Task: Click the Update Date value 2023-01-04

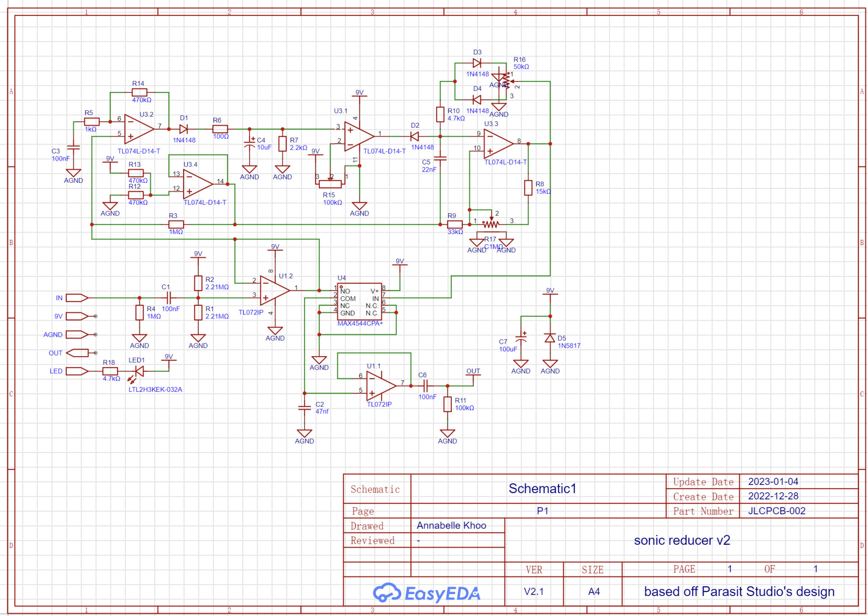Action: coord(773,482)
